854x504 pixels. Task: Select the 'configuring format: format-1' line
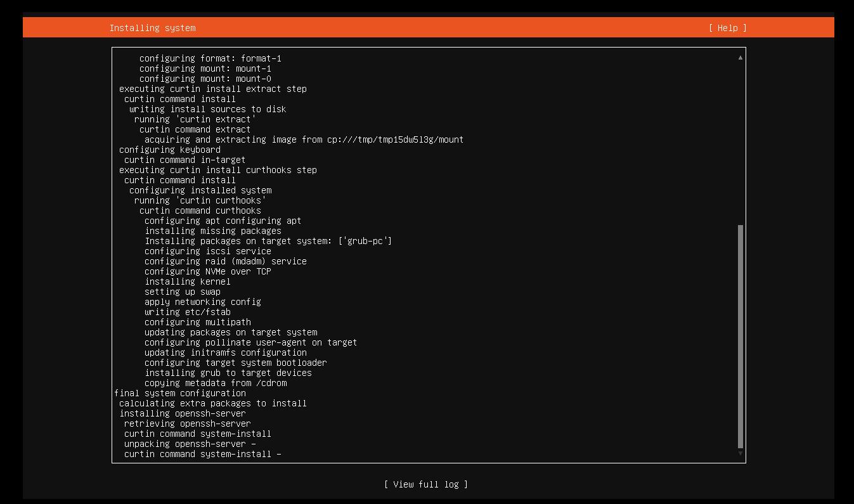pyautogui.click(x=210, y=58)
